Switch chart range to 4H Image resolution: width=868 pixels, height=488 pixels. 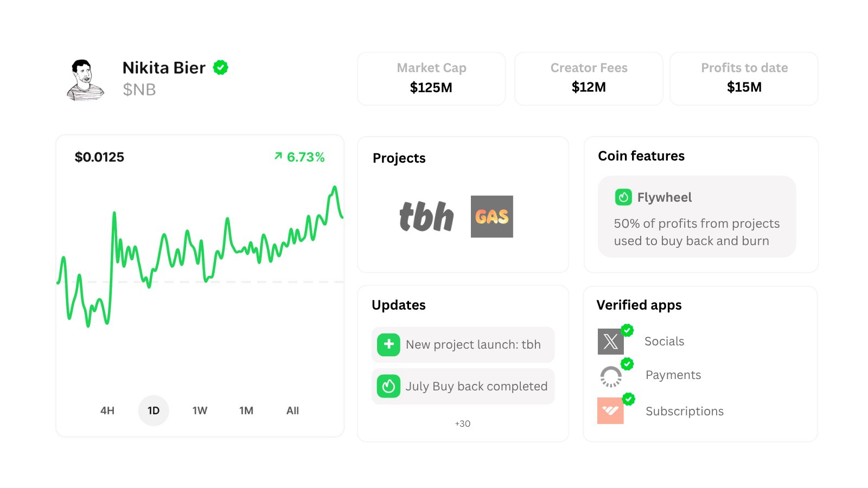point(107,410)
